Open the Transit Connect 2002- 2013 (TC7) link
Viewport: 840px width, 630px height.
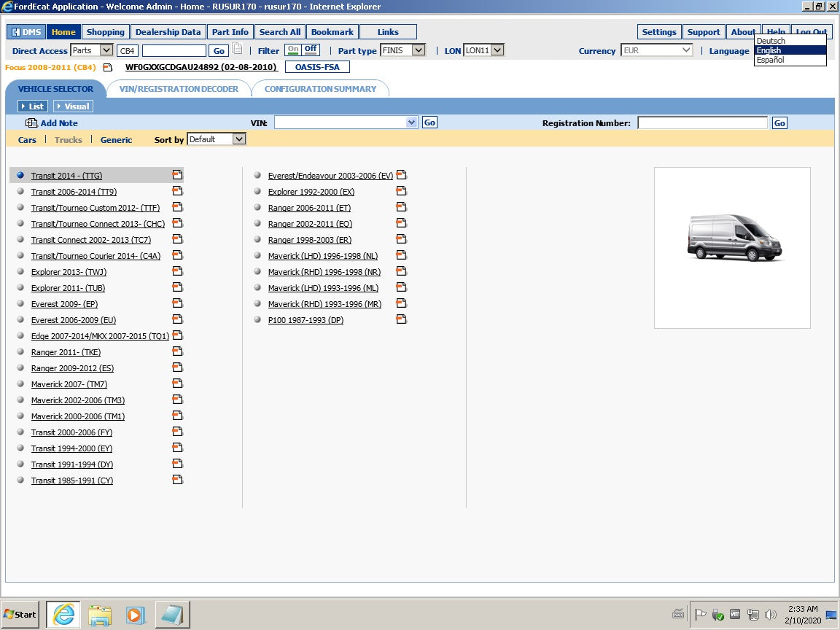pyautogui.click(x=91, y=239)
